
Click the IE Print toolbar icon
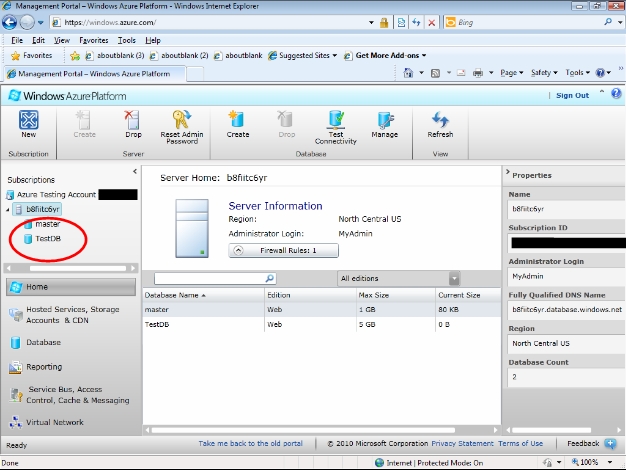click(x=478, y=73)
